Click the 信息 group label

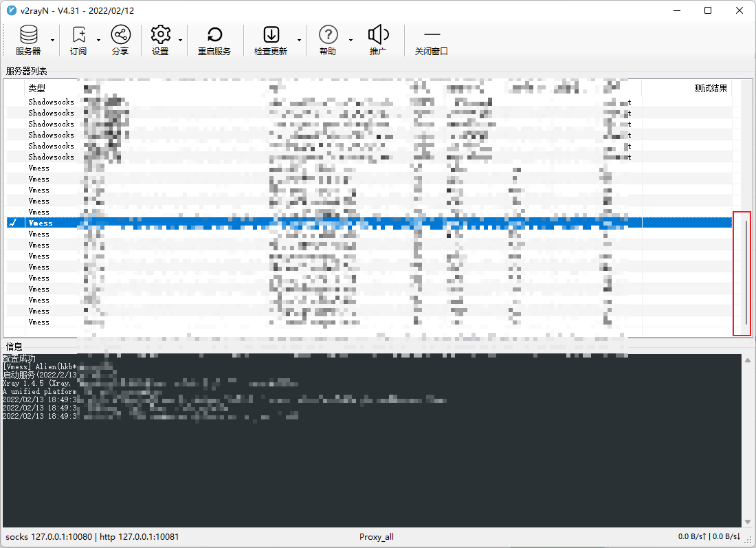(14, 347)
